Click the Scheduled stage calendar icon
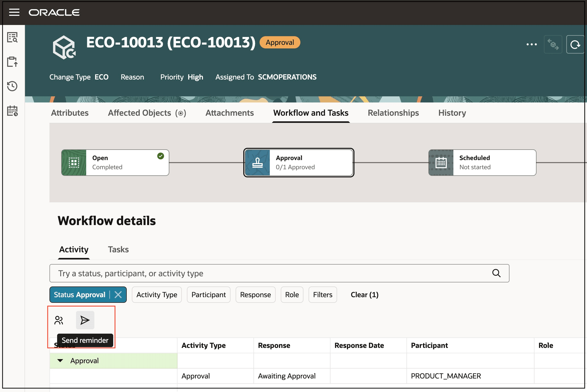 click(441, 163)
